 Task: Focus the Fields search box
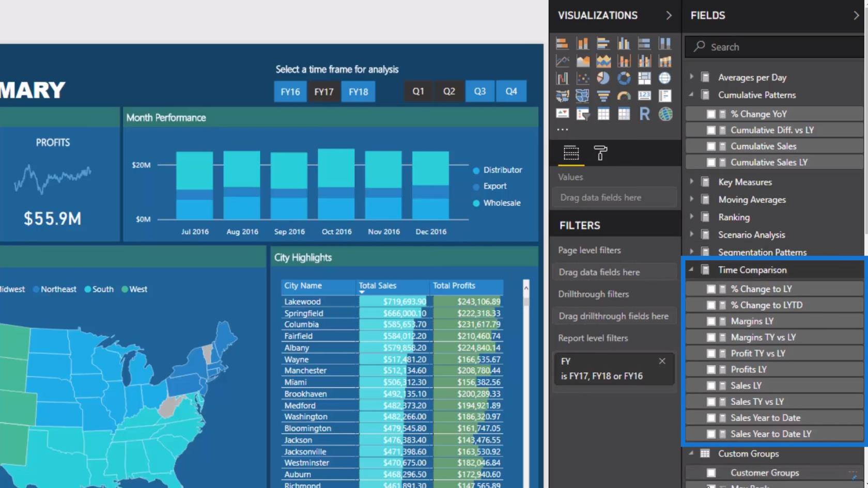pos(774,47)
